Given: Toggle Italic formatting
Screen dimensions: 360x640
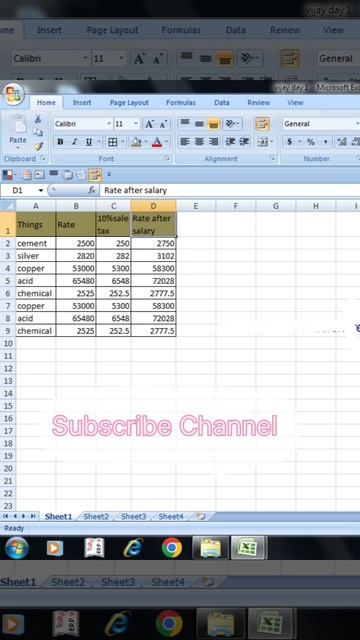Looking at the screenshot, I should click(74, 142).
